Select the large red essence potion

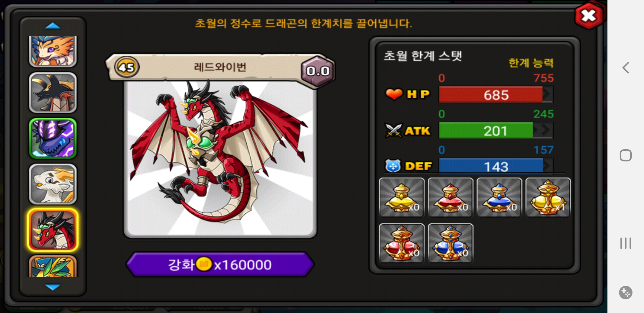402,243
